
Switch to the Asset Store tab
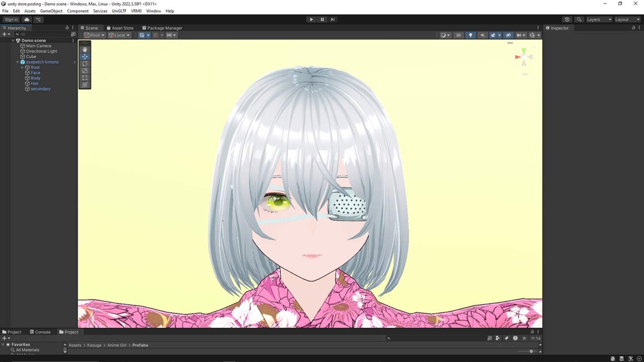click(120, 28)
